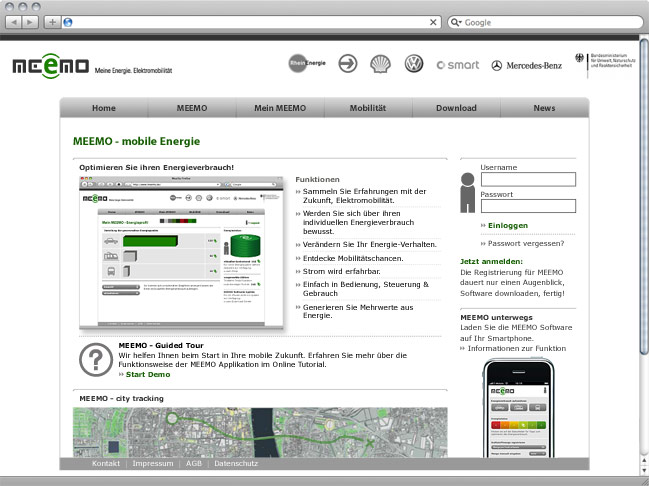Focus the Passwort input field

click(x=528, y=206)
